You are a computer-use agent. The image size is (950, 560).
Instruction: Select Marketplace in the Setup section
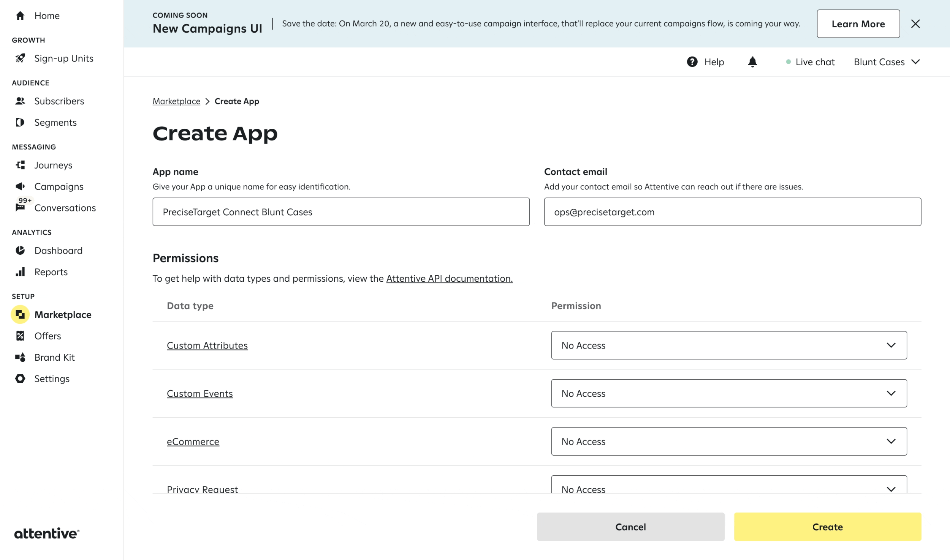tap(63, 315)
